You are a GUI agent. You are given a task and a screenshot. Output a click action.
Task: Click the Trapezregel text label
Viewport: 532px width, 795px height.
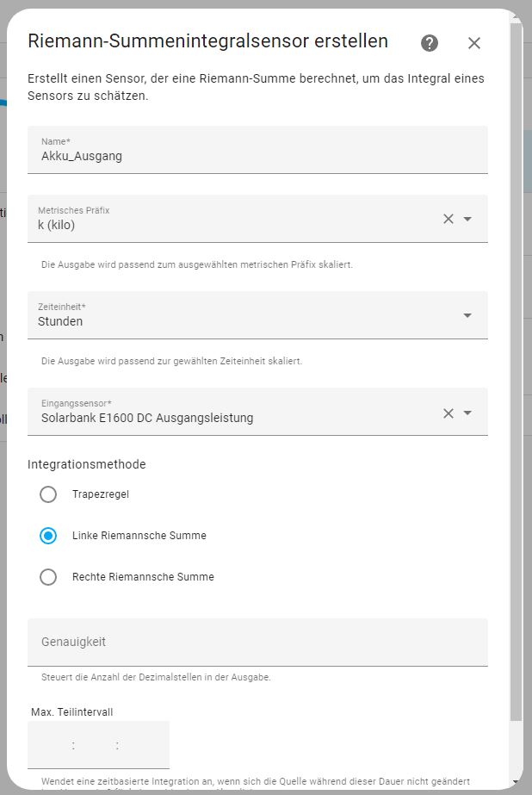101,494
